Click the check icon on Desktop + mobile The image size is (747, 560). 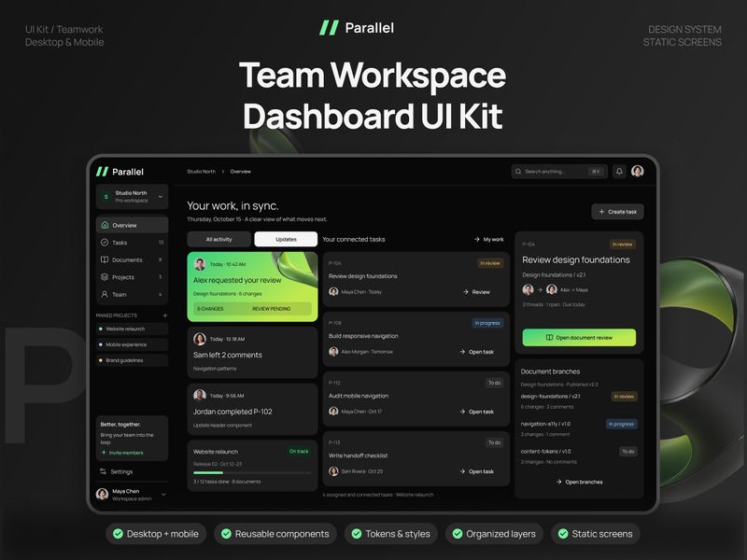[118, 534]
